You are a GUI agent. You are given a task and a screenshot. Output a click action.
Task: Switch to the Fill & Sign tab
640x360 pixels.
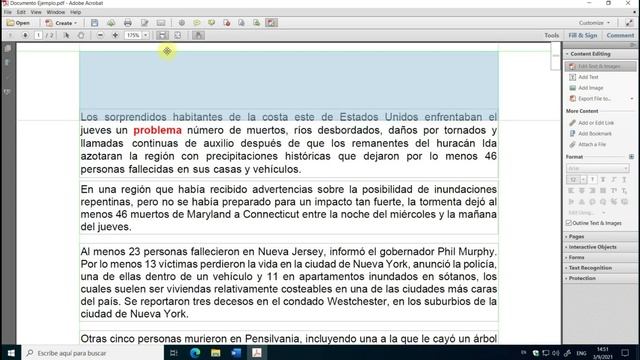(582, 36)
